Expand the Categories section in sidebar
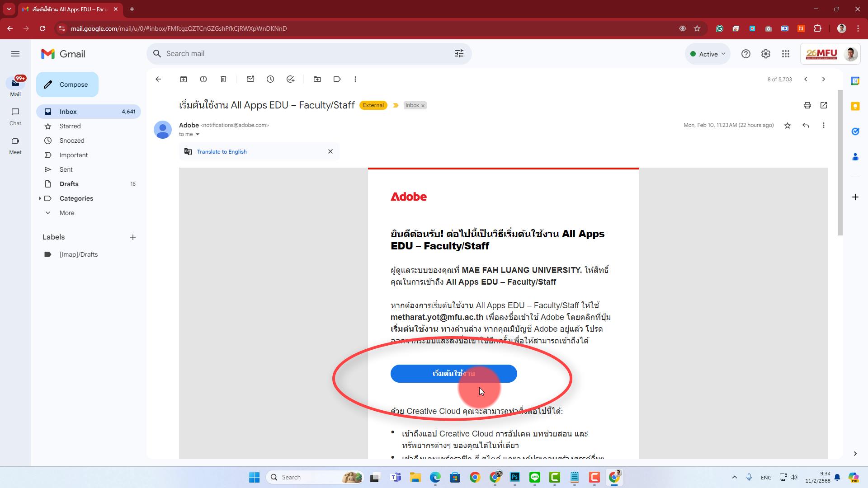868x488 pixels. [39, 198]
